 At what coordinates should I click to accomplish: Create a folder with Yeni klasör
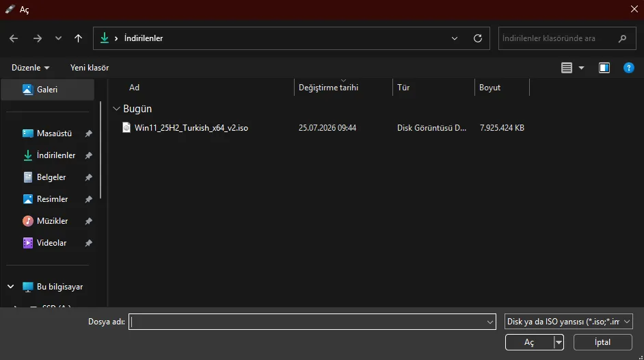click(x=89, y=67)
